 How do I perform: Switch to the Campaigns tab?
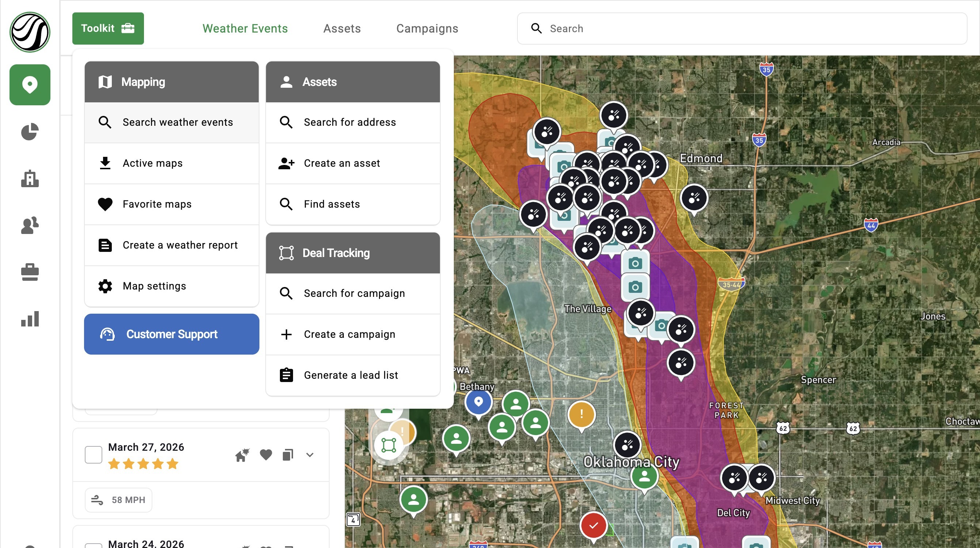coord(427,29)
